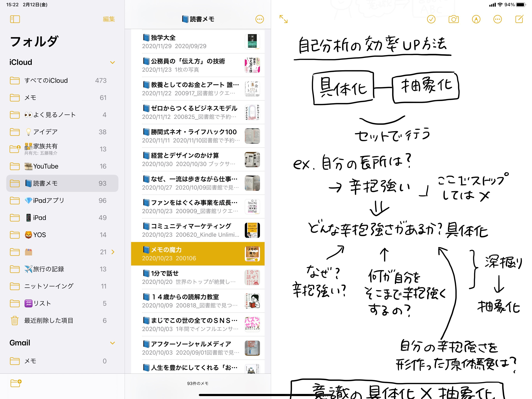The width and height of the screenshot is (532, 399).
Task: Open the Gmail メモ folder with 0 notes
Action: (x=62, y=361)
